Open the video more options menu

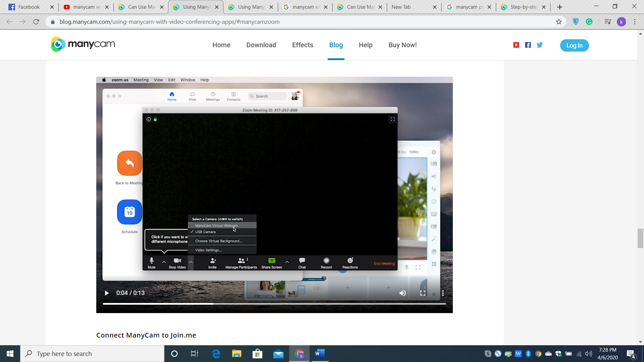coord(443,293)
